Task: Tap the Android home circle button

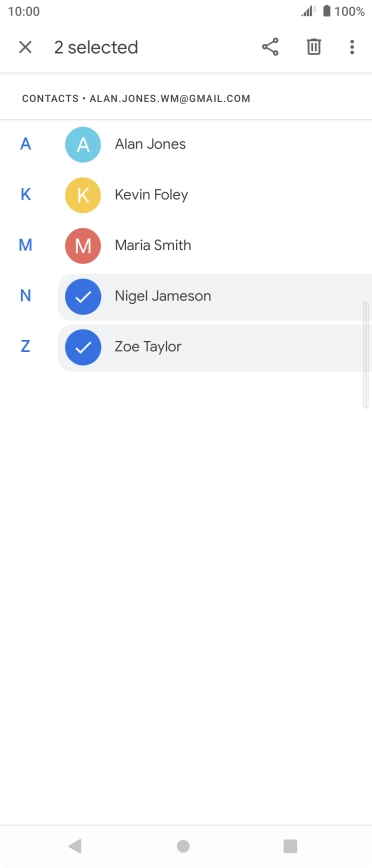Action: coord(183,846)
